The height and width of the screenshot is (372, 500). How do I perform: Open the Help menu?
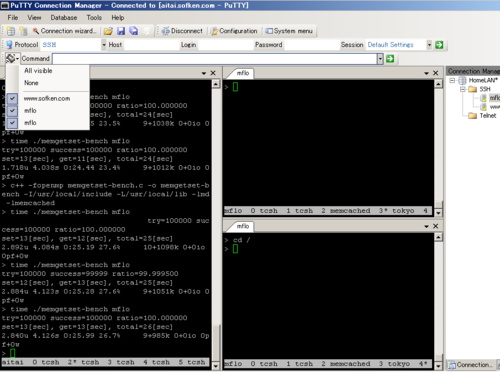click(x=118, y=18)
